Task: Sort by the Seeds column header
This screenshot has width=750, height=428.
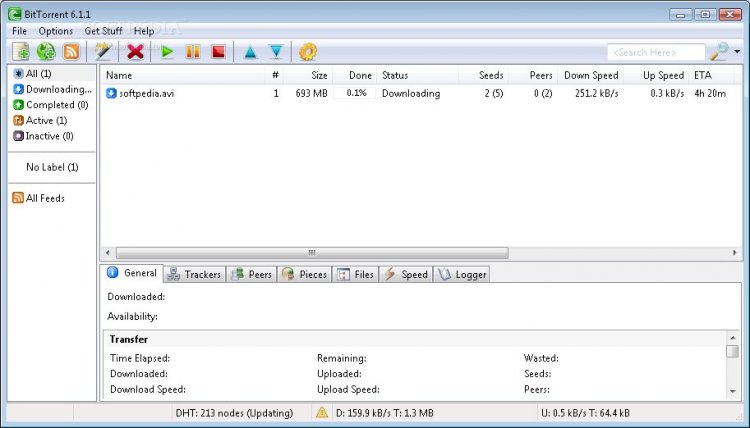Action: tap(483, 76)
